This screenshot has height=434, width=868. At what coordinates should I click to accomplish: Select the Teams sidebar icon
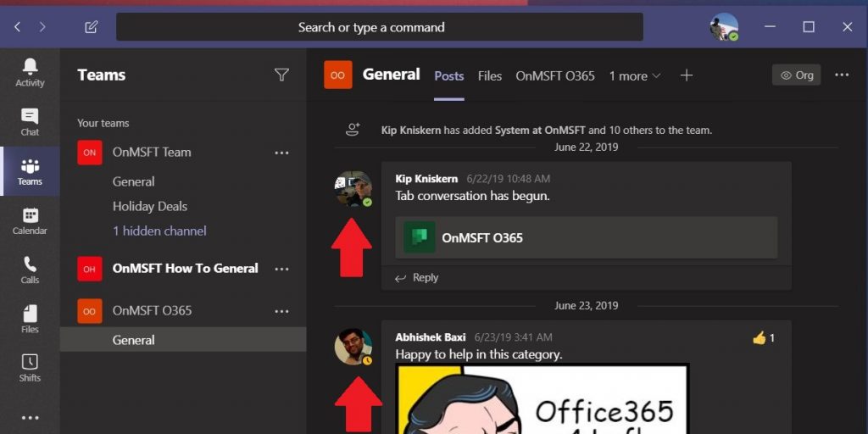30,171
